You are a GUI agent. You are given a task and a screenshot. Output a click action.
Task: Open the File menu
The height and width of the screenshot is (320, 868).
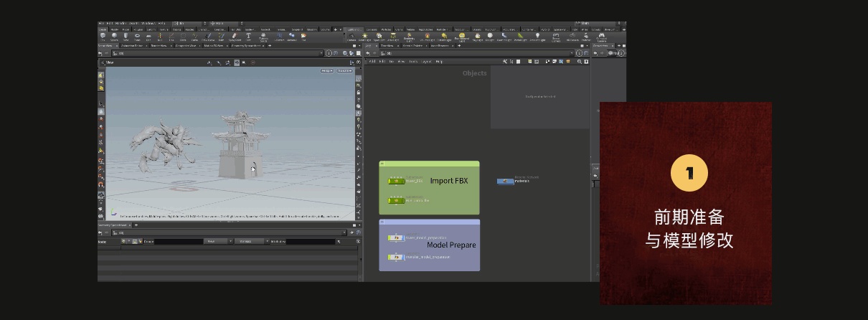click(x=101, y=24)
